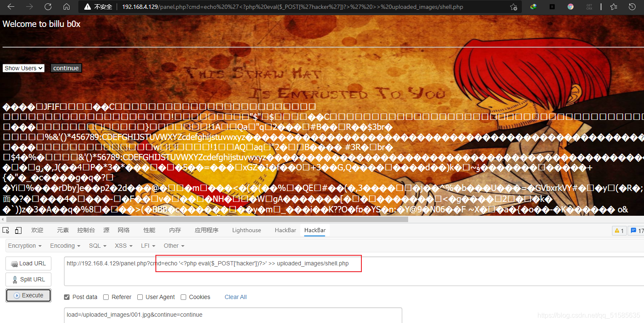Switch to the 网络 DevTools tab
The image size is (644, 323).
pos(124,230)
